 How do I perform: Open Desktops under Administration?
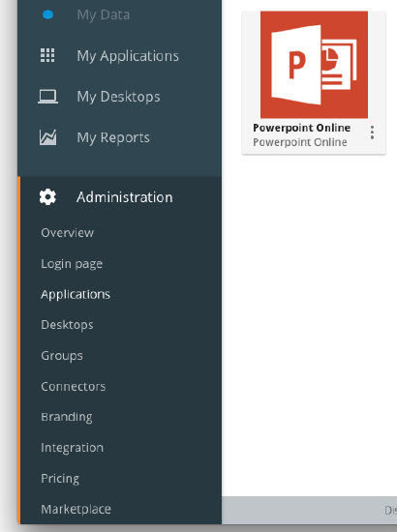[x=67, y=325]
